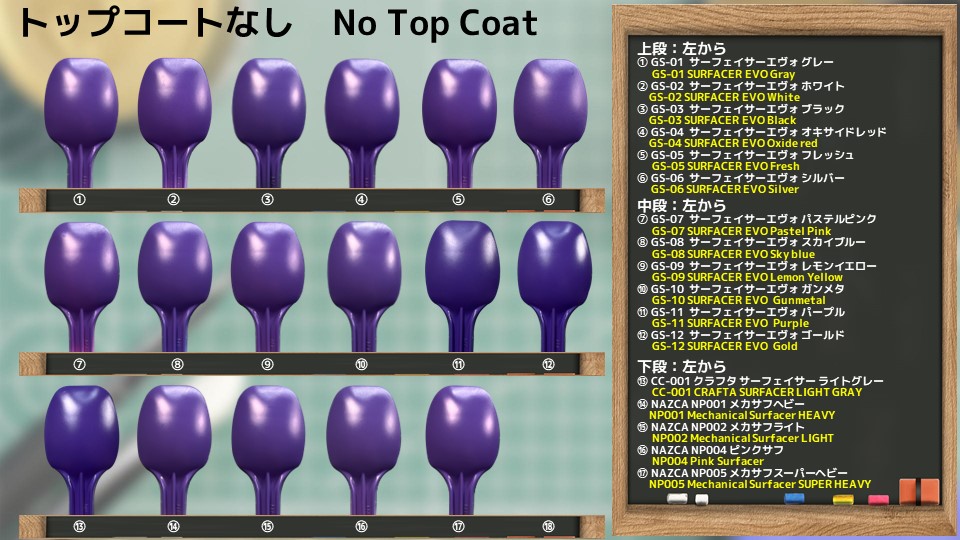Click the empty-slot shelf label ⑱

(x=549, y=526)
